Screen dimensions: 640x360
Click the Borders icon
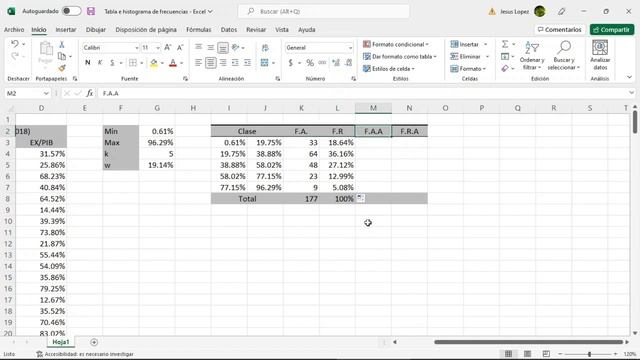click(x=133, y=62)
